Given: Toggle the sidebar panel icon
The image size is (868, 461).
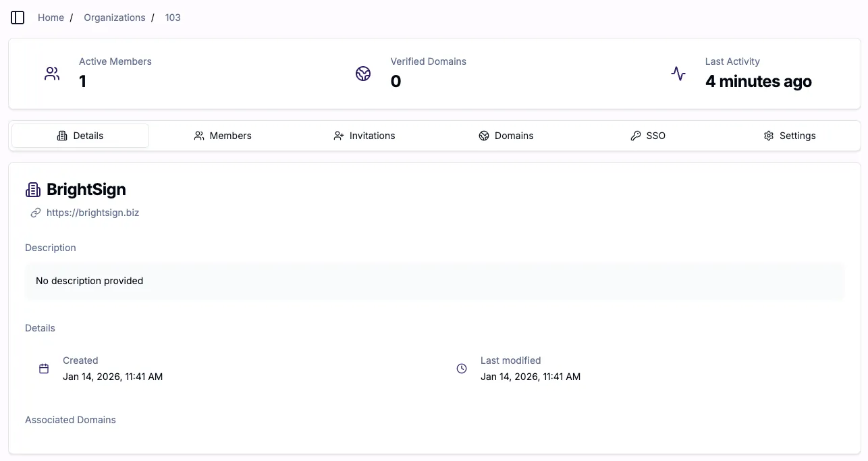Looking at the screenshot, I should click(x=18, y=18).
